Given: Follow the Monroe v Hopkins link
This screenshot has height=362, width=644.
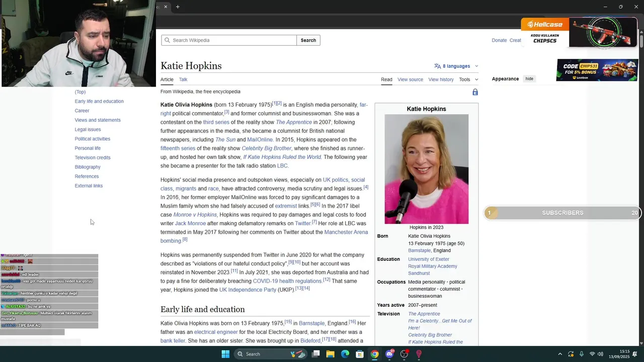Looking at the screenshot, I should [x=195, y=215].
